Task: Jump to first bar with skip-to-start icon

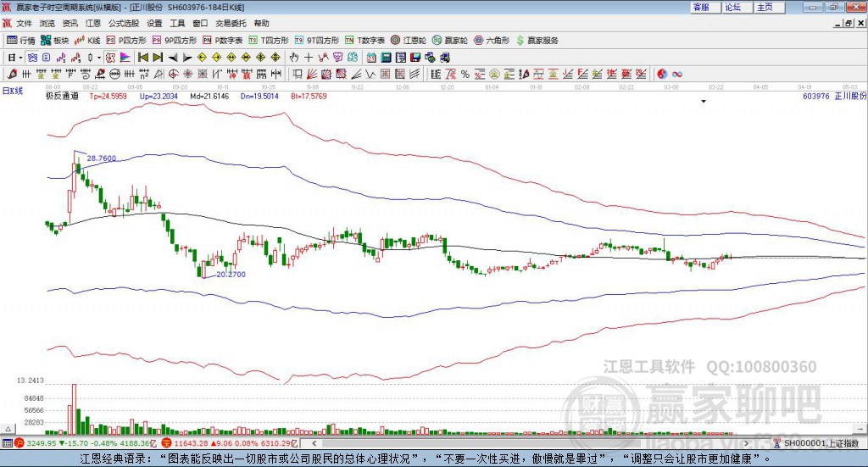Action: (143, 58)
